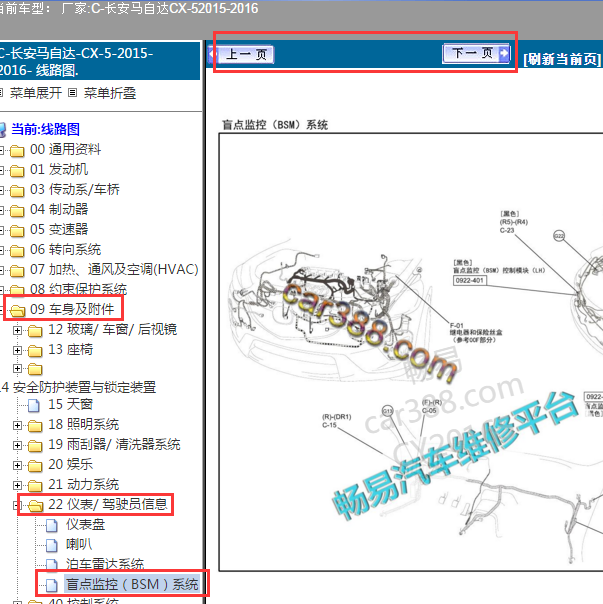Image resolution: width=603 pixels, height=604 pixels.
Task: Click the C-23 connector label in diagram
Action: (x=507, y=230)
